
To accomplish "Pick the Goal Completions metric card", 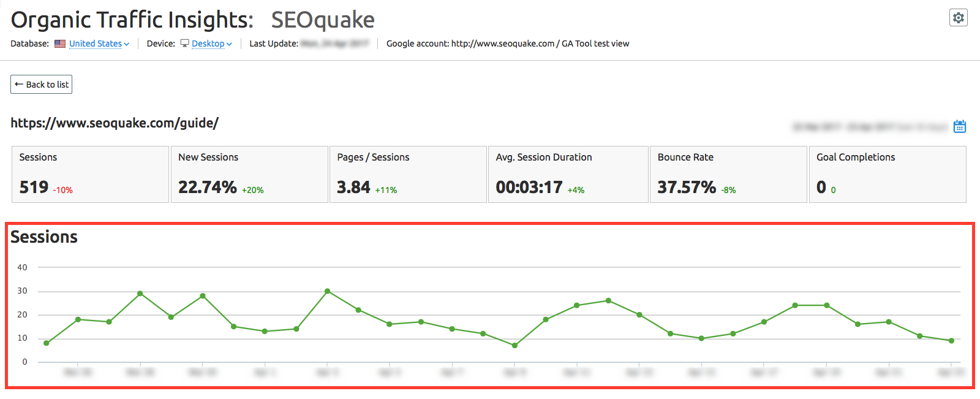I will pyautogui.click(x=887, y=174).
